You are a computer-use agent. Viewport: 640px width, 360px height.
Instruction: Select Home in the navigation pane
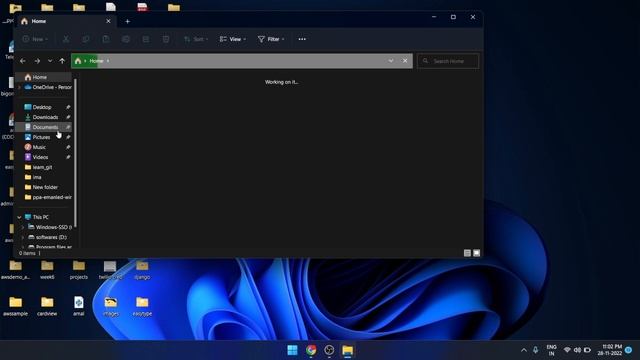click(43, 77)
